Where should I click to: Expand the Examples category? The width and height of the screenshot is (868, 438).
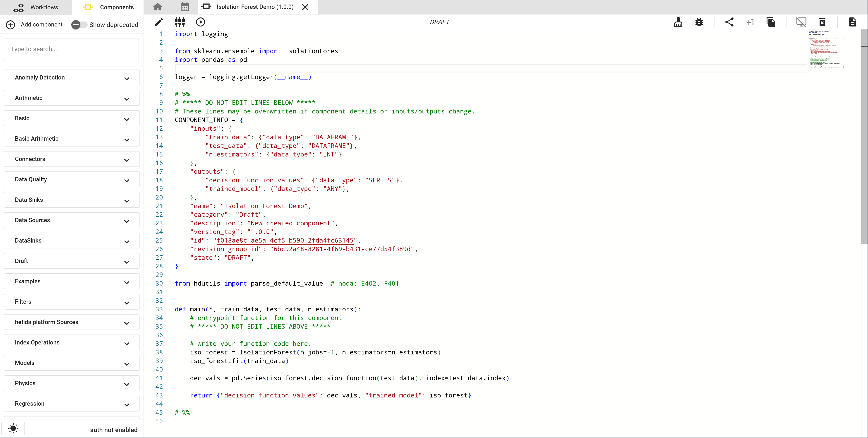(72, 282)
